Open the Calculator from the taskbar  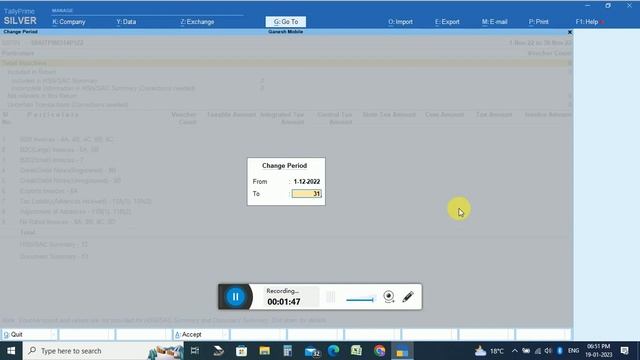(287, 351)
